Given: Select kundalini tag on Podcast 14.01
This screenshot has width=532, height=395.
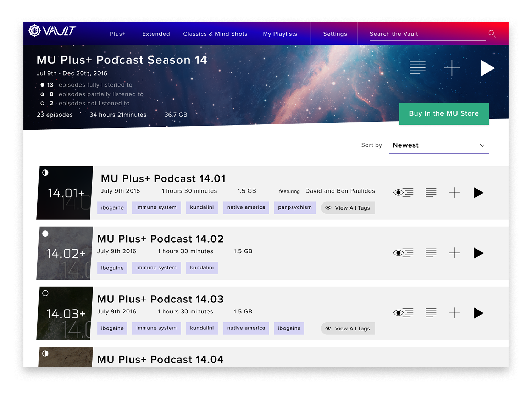Looking at the screenshot, I should point(202,207).
